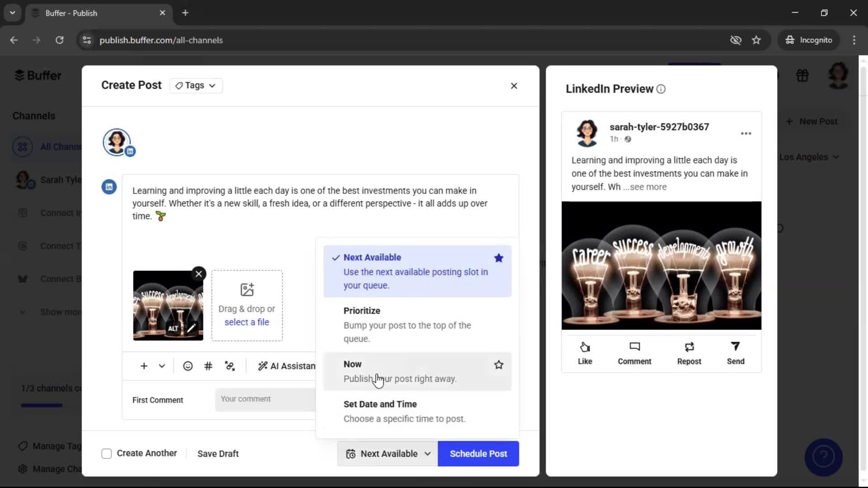
Task: Toggle the star on the Now option
Action: pyautogui.click(x=498, y=365)
